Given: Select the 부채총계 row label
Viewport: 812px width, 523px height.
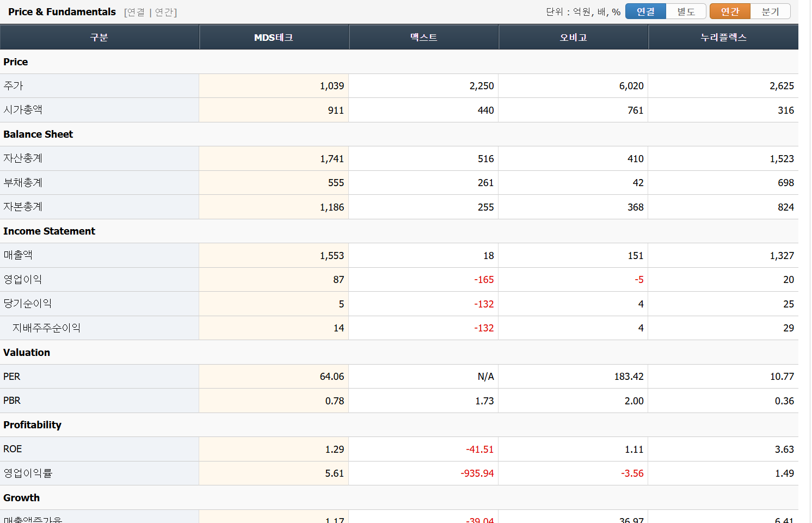Looking at the screenshot, I should coord(23,183).
